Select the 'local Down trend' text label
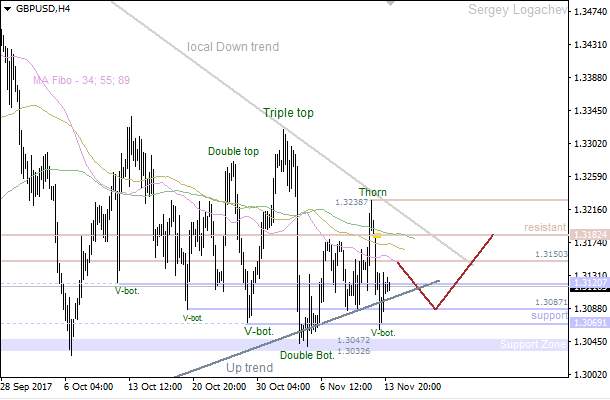This screenshot has height=400, width=610. click(x=233, y=47)
